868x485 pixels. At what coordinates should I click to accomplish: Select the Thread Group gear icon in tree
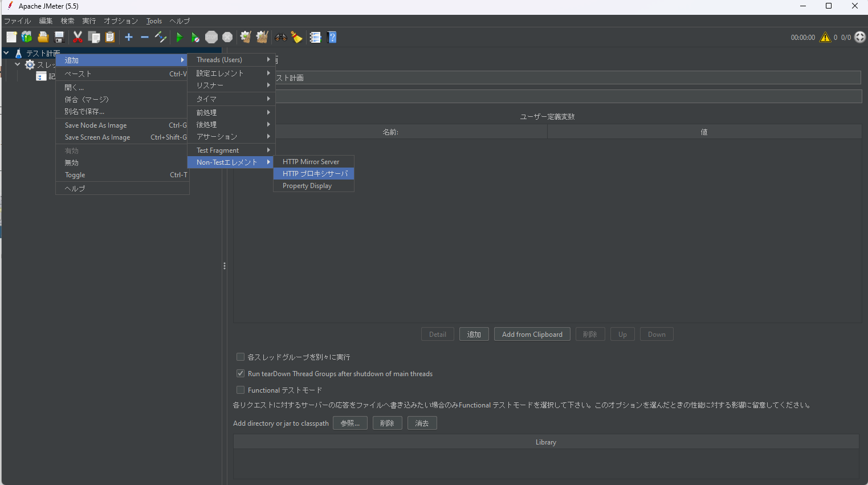(30, 64)
